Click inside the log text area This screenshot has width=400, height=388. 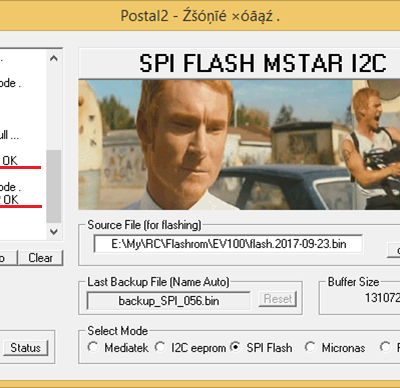coord(23,144)
